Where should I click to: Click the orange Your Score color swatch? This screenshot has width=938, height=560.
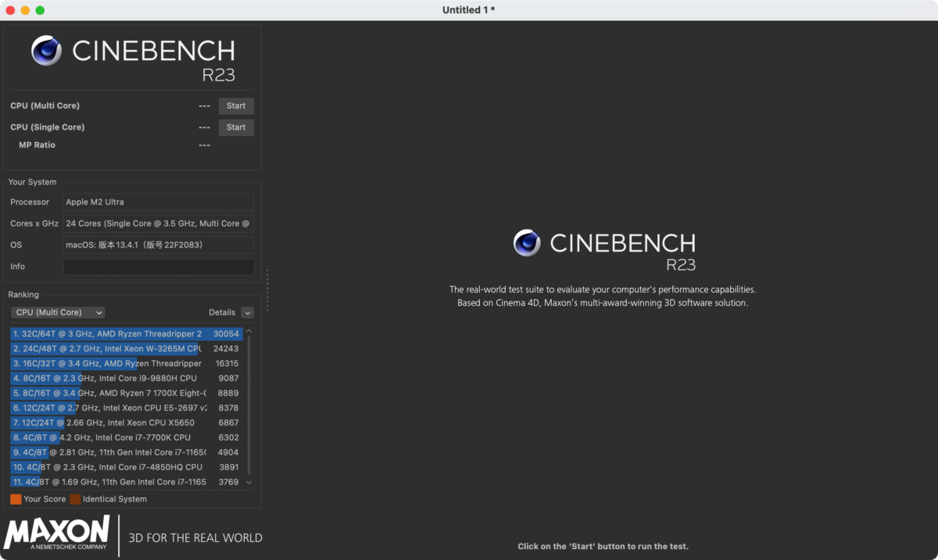16,499
